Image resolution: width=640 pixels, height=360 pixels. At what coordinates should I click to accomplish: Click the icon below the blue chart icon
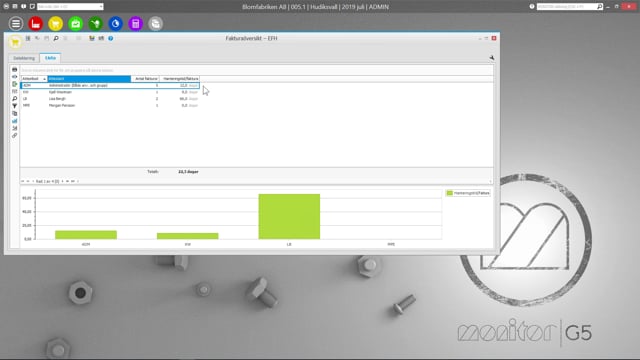pyautogui.click(x=15, y=128)
